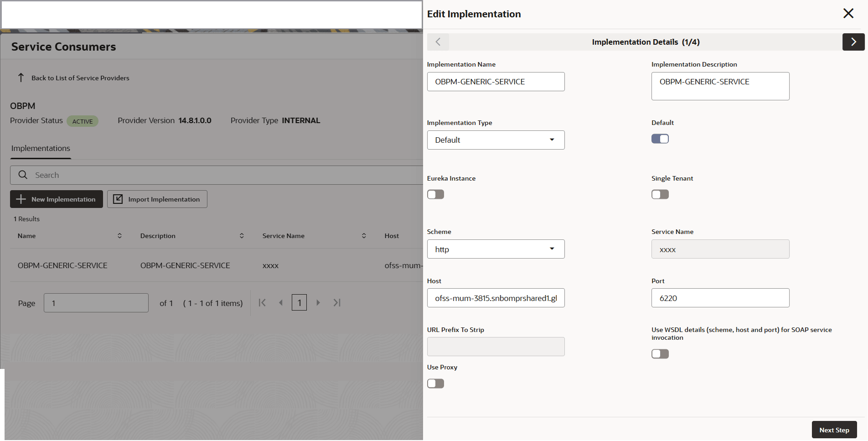This screenshot has height=441, width=868.
Task: Go to previous wizard step using left chevron
Action: (x=438, y=42)
